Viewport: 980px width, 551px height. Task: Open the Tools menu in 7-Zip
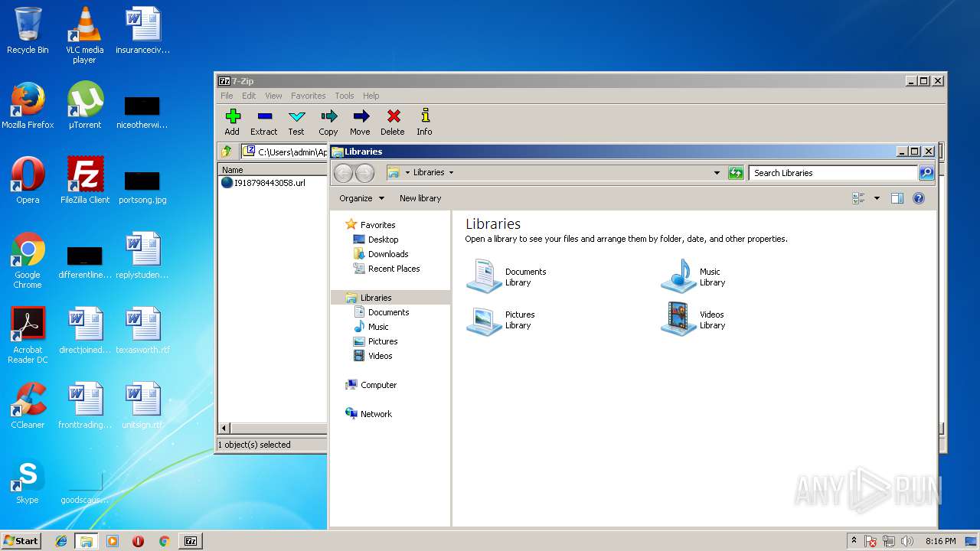(x=345, y=96)
